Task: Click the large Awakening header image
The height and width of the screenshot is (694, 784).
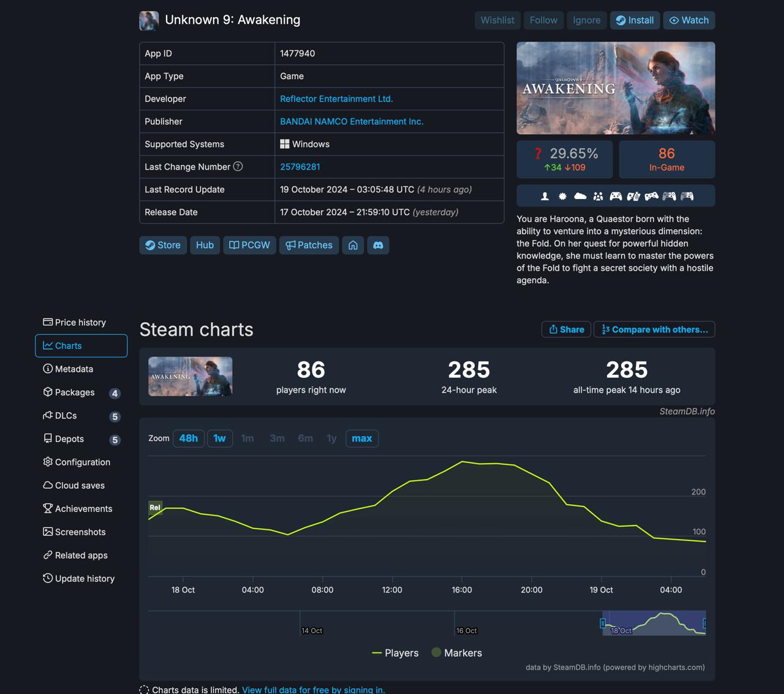Action: coord(616,88)
